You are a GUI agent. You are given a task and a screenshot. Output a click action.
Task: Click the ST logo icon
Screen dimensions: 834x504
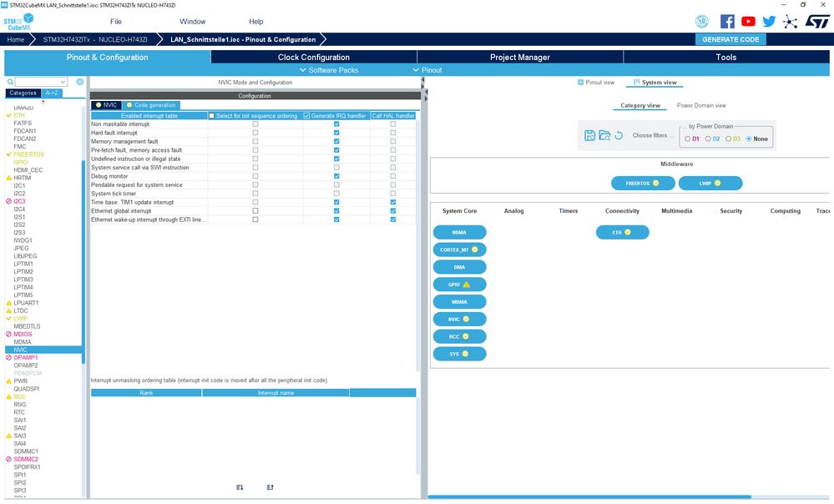[816, 21]
